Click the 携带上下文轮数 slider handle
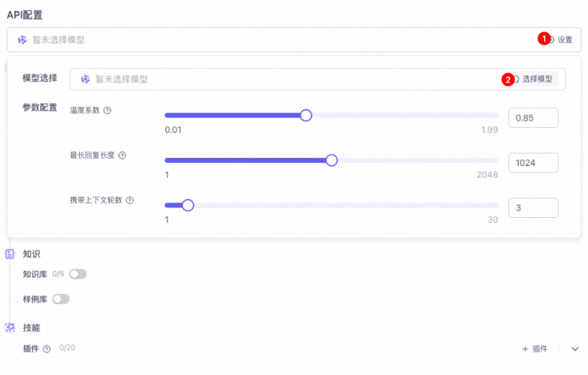This screenshot has width=588, height=375. coord(188,205)
